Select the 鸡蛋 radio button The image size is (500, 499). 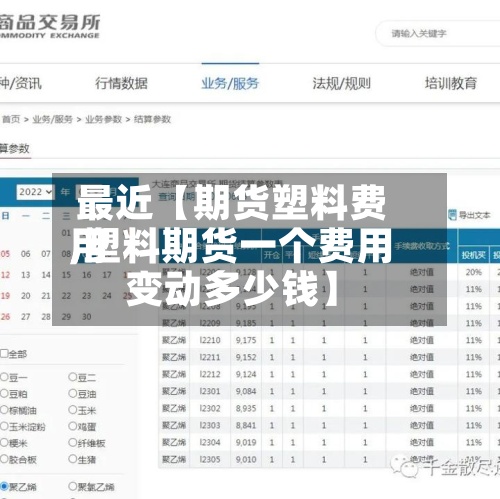pyautogui.click(x=72, y=426)
